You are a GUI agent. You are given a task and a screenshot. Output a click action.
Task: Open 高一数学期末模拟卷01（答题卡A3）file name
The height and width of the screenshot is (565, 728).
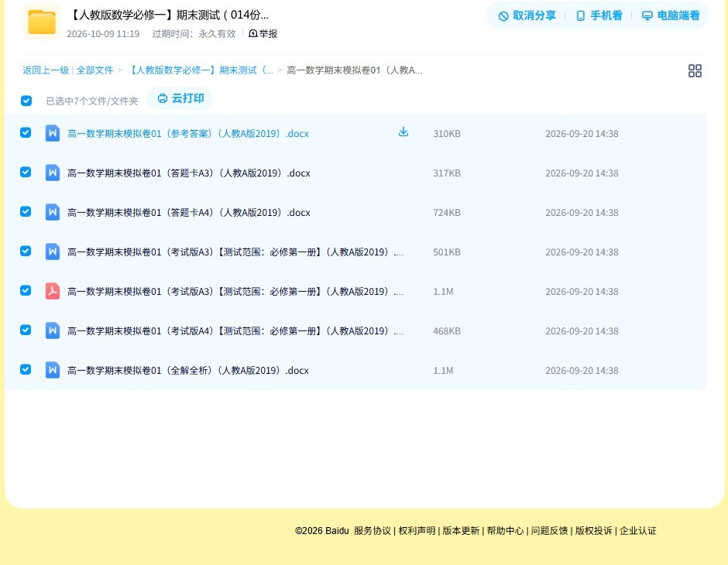[x=188, y=173]
